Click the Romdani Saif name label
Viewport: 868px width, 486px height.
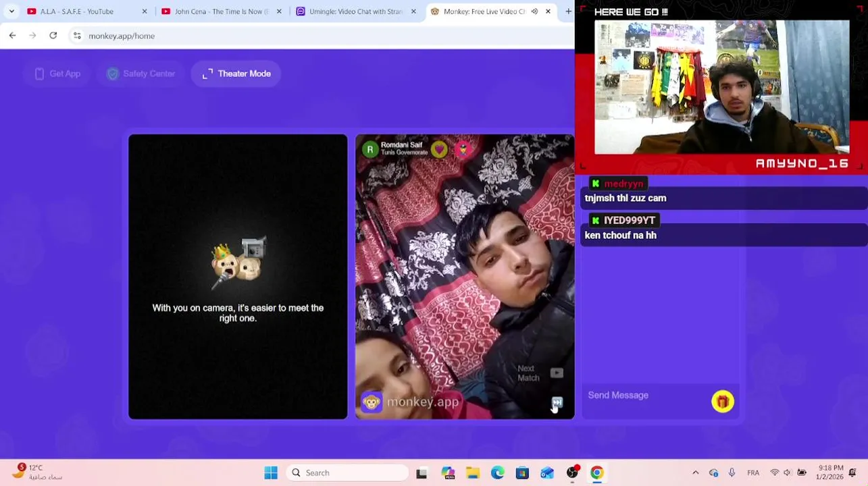tap(401, 145)
